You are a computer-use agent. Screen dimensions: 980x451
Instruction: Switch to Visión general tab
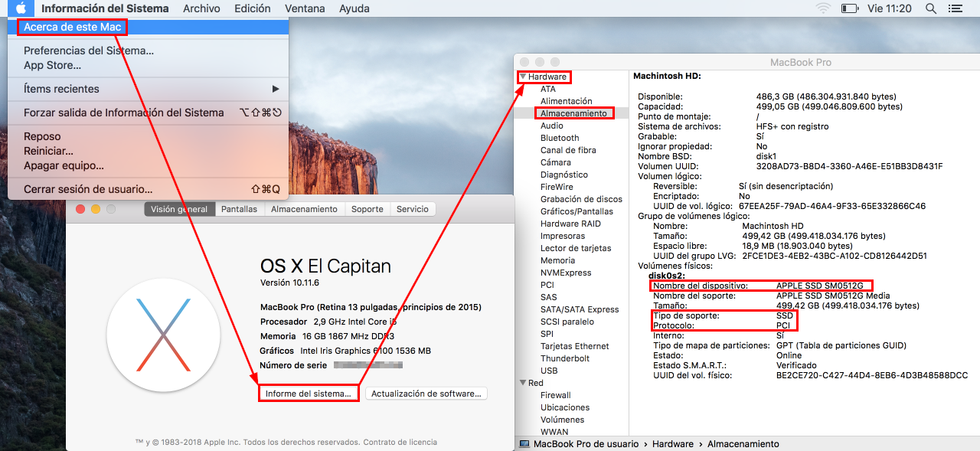(179, 209)
